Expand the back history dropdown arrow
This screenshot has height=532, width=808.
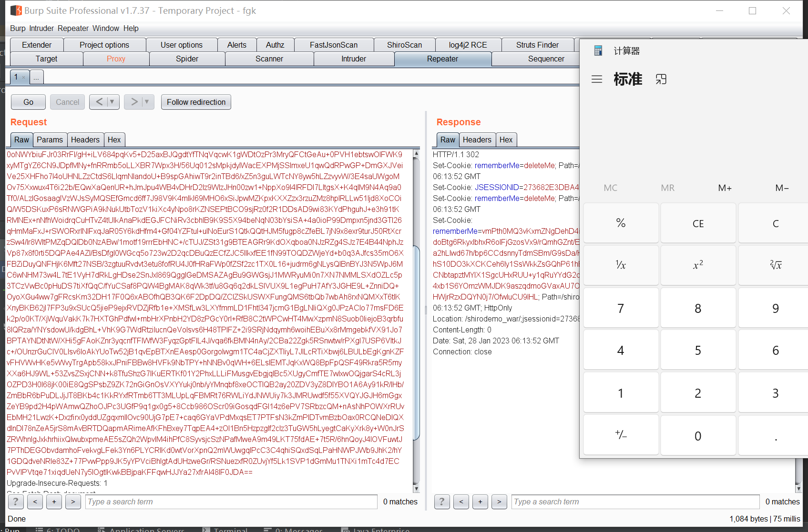tap(112, 102)
